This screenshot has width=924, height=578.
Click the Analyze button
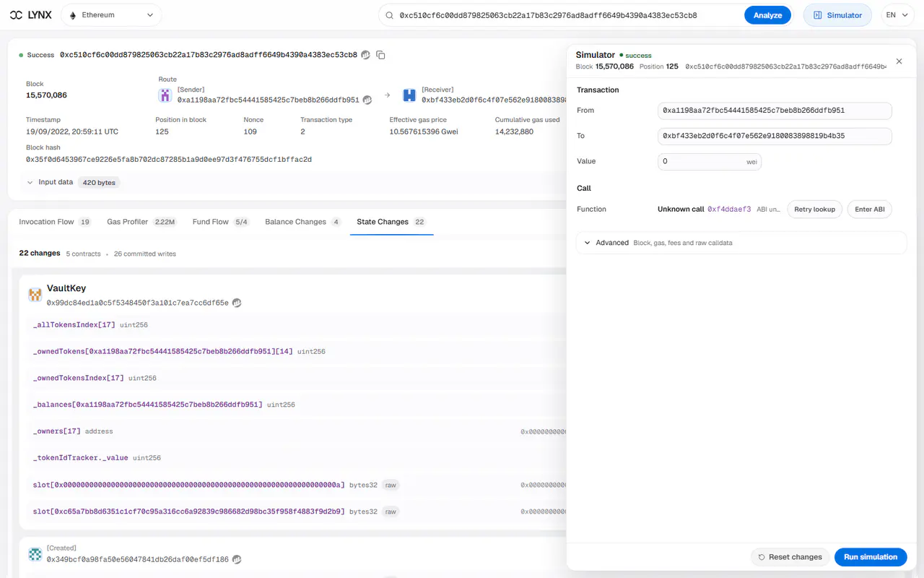(x=767, y=15)
